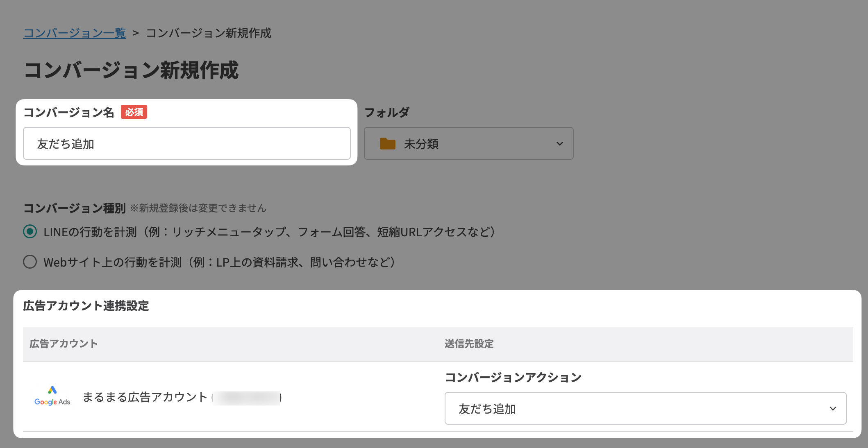868x448 pixels.
Task: Click the 広告アカウント連携設定 section heading
Action: click(86, 306)
